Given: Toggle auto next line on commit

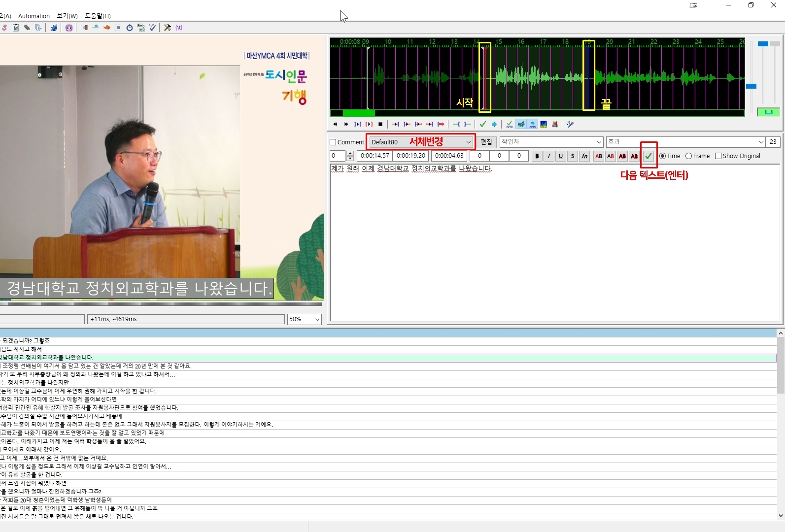Looking at the screenshot, I should pos(521,124).
